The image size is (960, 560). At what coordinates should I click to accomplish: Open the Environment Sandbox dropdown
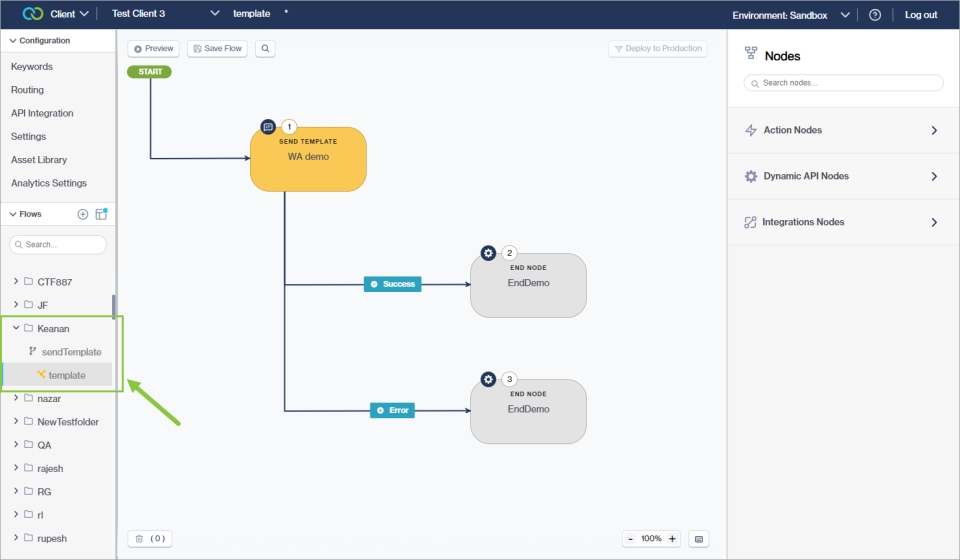tap(791, 15)
